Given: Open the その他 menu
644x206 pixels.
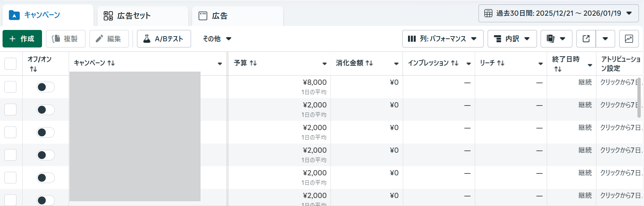Looking at the screenshot, I should pos(217,39).
